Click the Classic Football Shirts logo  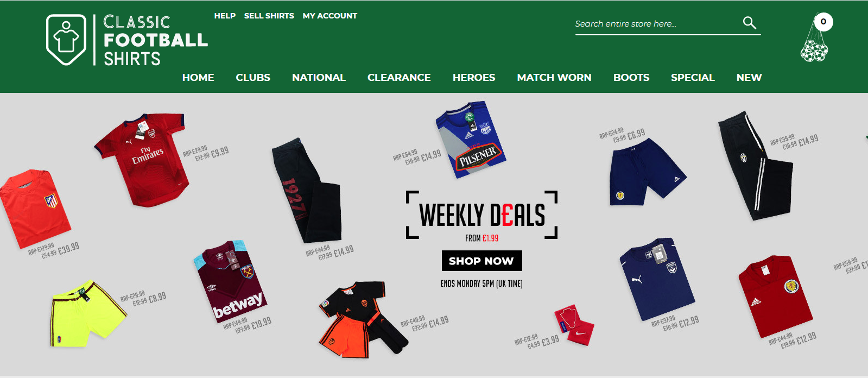127,40
